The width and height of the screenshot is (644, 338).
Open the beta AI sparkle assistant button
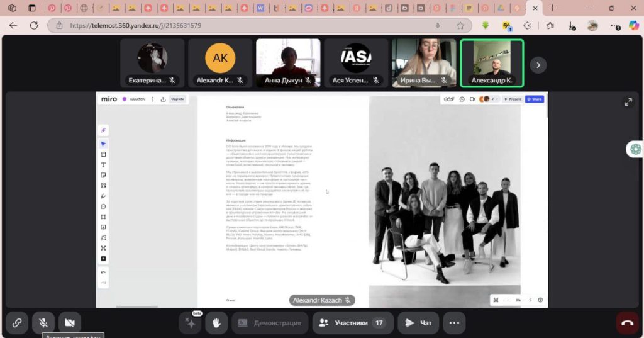coord(190,323)
